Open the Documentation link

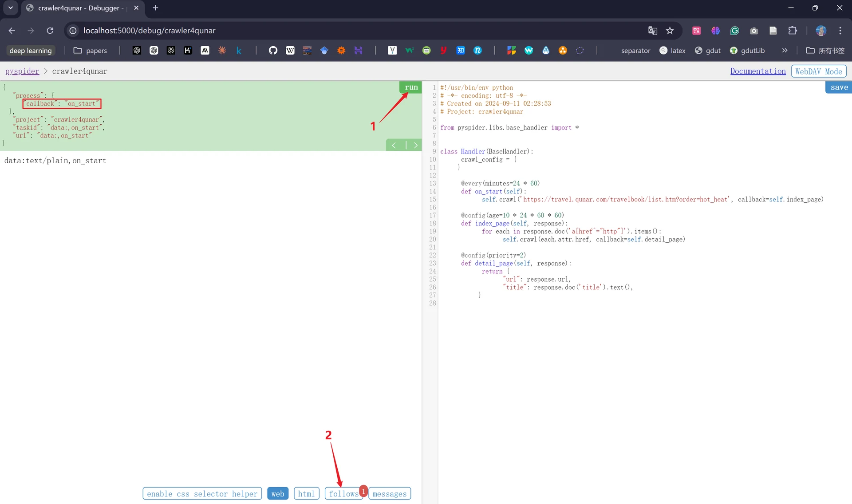coord(758,71)
